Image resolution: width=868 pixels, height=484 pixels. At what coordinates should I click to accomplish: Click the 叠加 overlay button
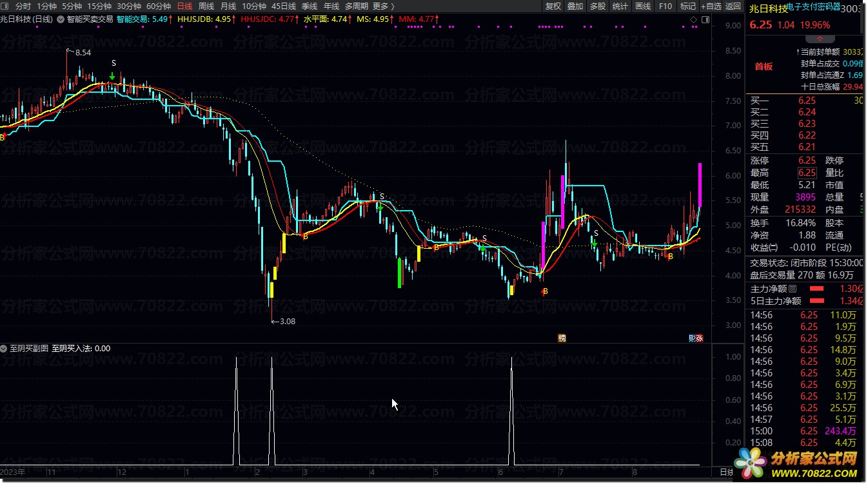pyautogui.click(x=575, y=6)
